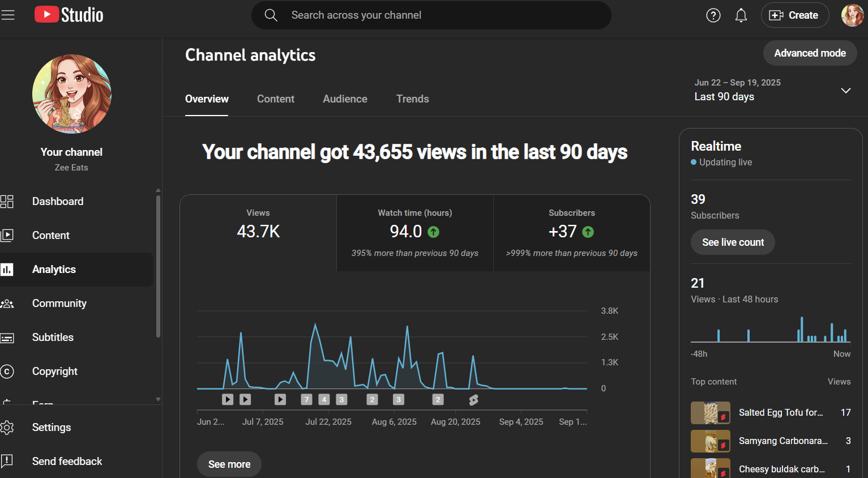The height and width of the screenshot is (478, 868).
Task: Select the Subscribers metric card
Action: (571, 233)
